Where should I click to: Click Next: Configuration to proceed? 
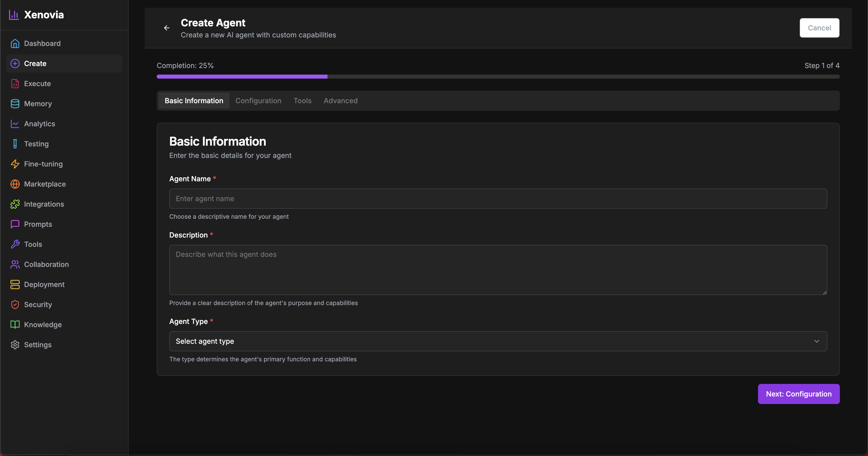point(799,394)
